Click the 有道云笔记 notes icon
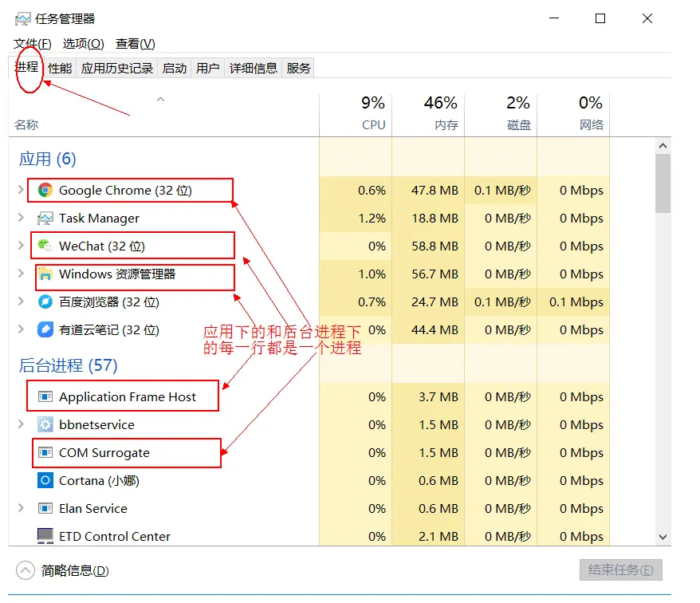The height and width of the screenshot is (603, 700). pos(47,329)
